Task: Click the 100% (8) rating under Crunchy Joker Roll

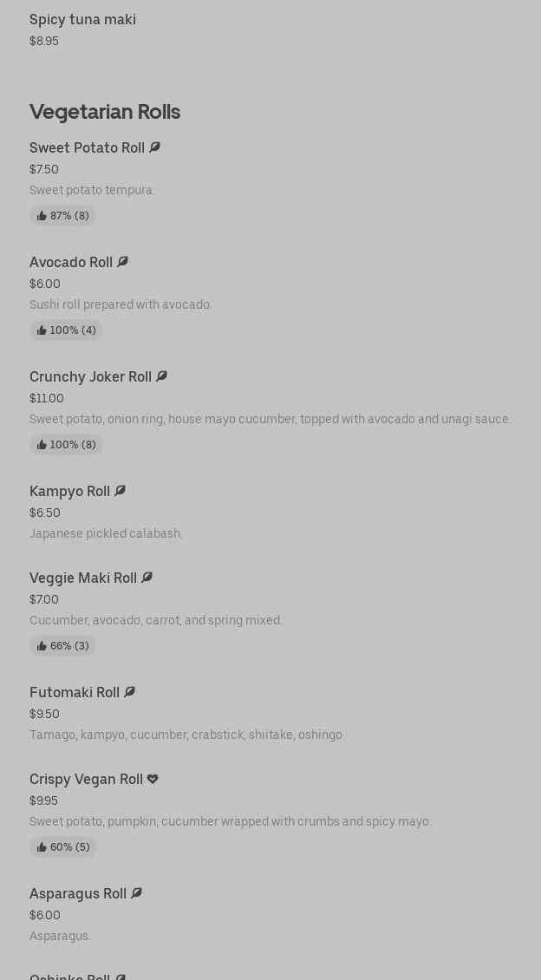Action: click(x=66, y=445)
